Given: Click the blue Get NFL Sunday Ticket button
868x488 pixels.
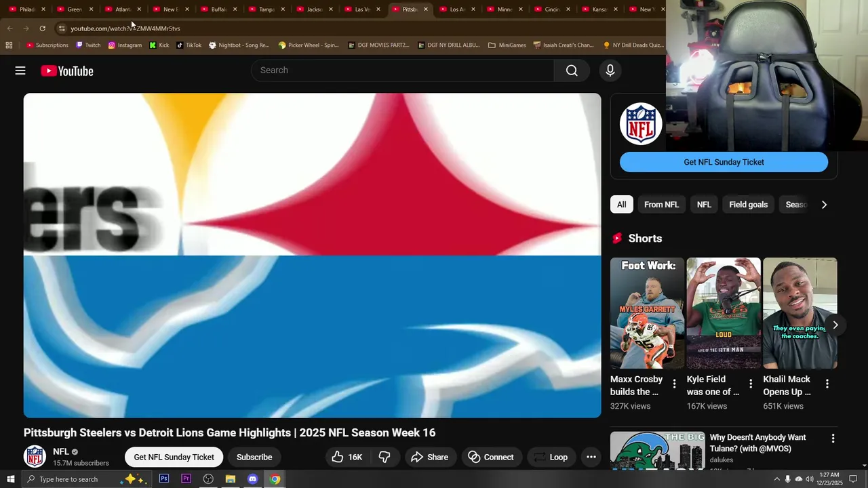Looking at the screenshot, I should pyautogui.click(x=724, y=162).
